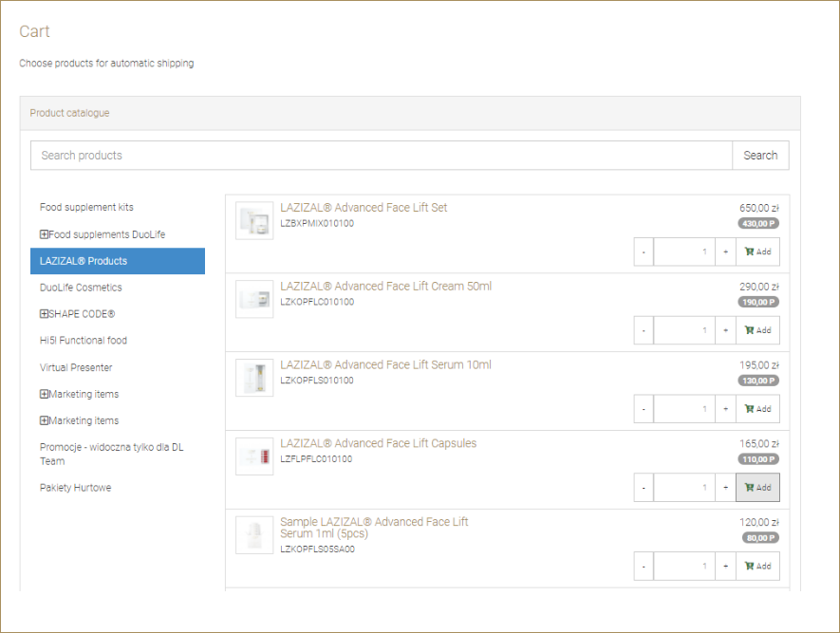
Task: Click the 165,00 zł price
Action: coord(759,444)
